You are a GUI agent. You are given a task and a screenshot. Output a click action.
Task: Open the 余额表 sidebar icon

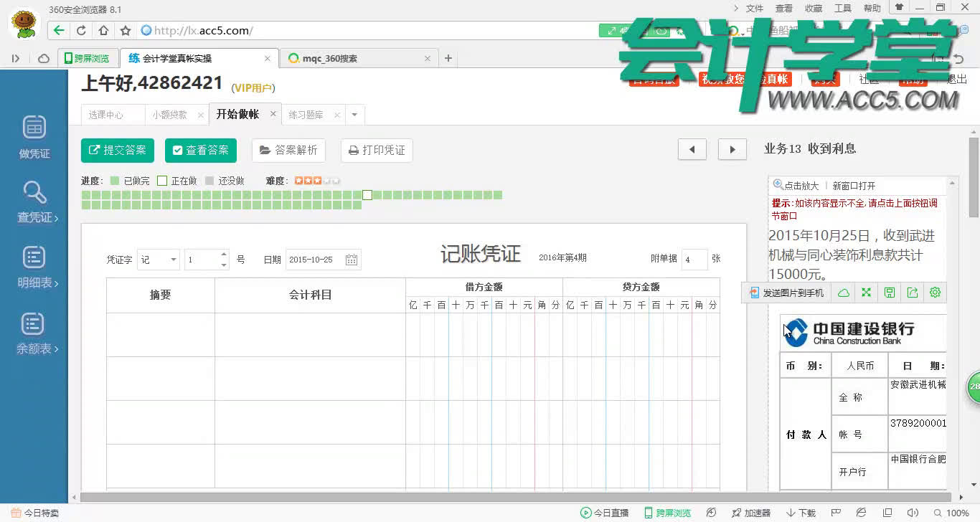(x=33, y=332)
